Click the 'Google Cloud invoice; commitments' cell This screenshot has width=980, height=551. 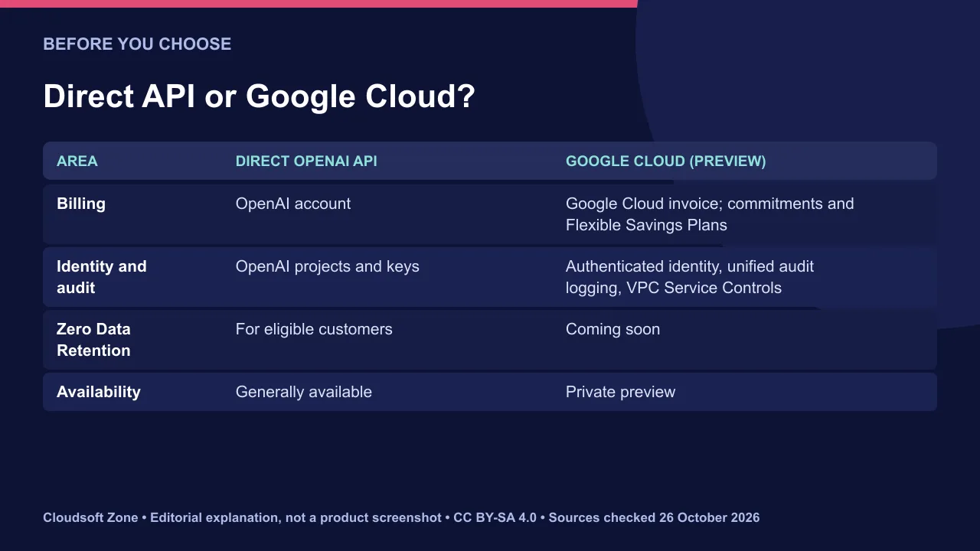click(x=710, y=214)
